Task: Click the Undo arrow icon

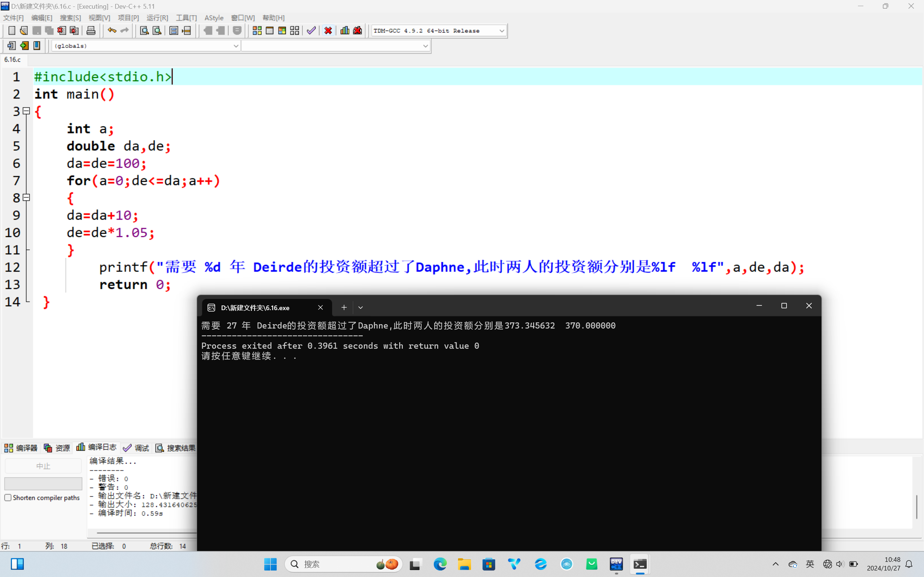Action: pos(112,31)
